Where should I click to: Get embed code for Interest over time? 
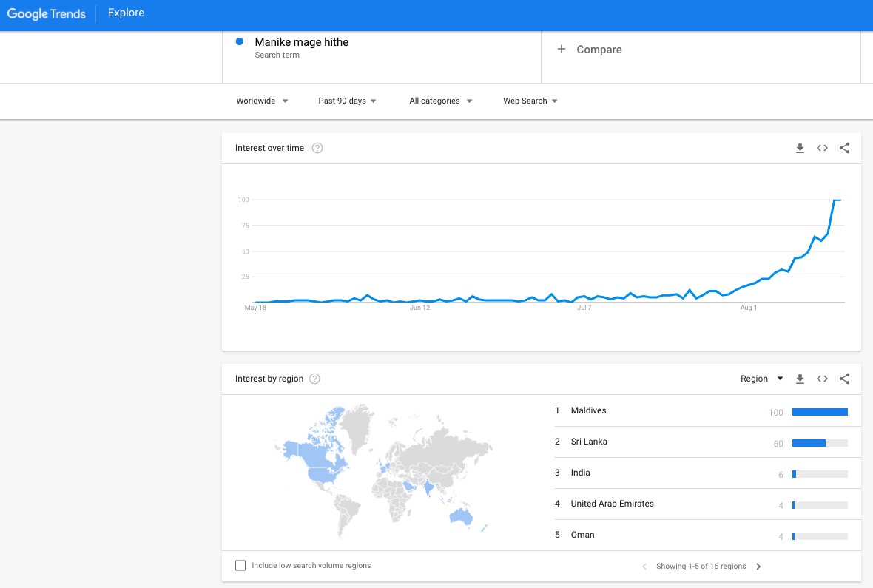click(823, 148)
